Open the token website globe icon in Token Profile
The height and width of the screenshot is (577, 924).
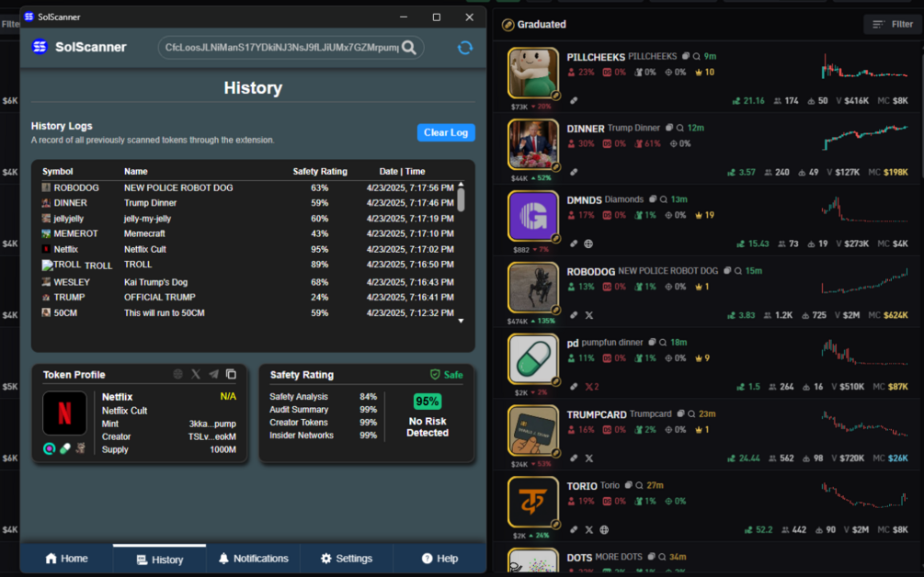pyautogui.click(x=178, y=374)
